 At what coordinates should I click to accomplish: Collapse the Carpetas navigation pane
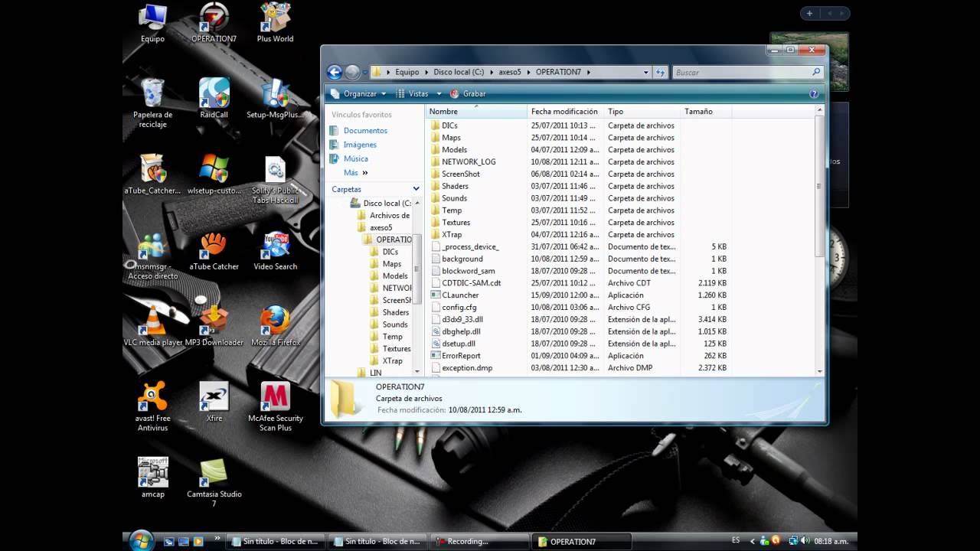tap(416, 188)
